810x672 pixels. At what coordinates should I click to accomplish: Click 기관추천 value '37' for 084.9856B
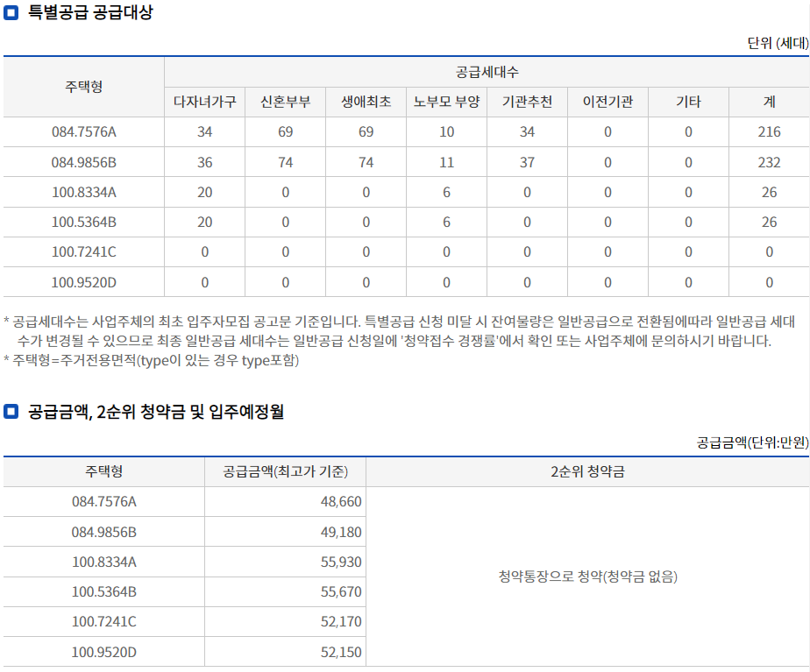click(527, 163)
